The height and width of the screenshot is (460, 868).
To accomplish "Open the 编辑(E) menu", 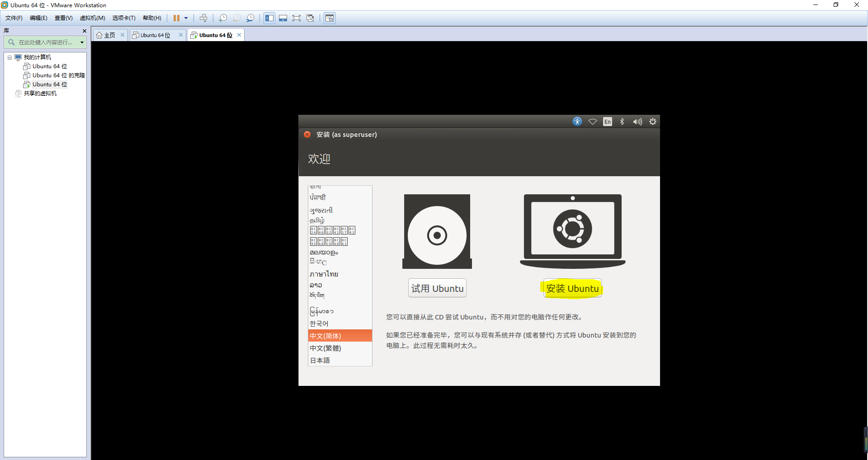I will click(38, 18).
